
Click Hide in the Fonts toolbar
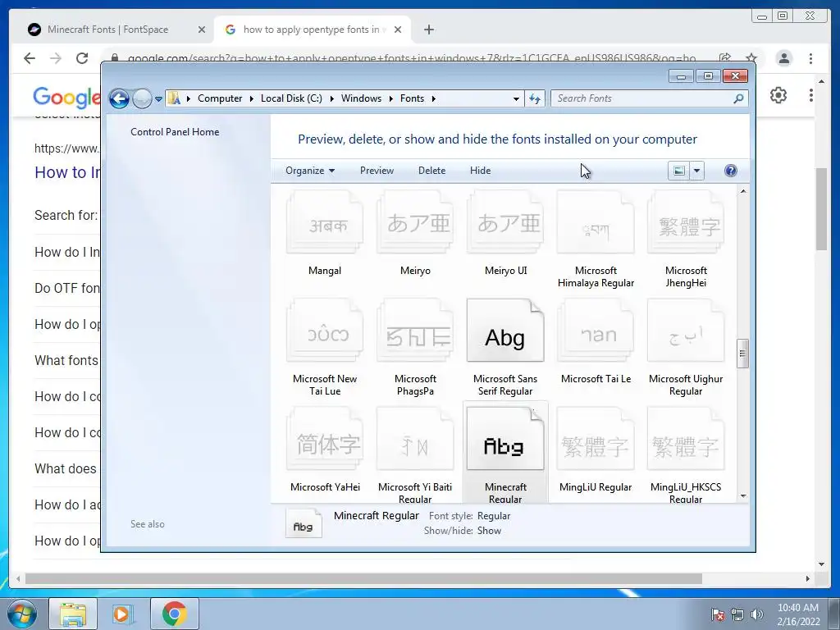pyautogui.click(x=480, y=171)
